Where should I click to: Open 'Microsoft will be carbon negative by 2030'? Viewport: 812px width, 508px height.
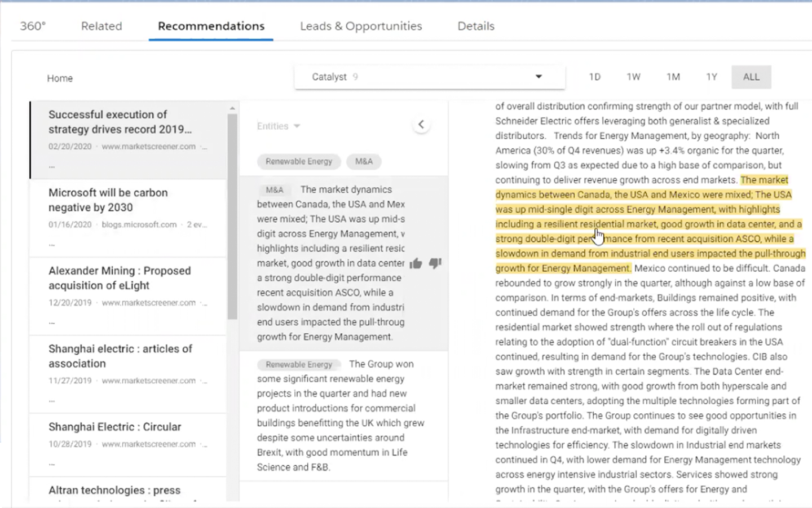tap(128, 218)
